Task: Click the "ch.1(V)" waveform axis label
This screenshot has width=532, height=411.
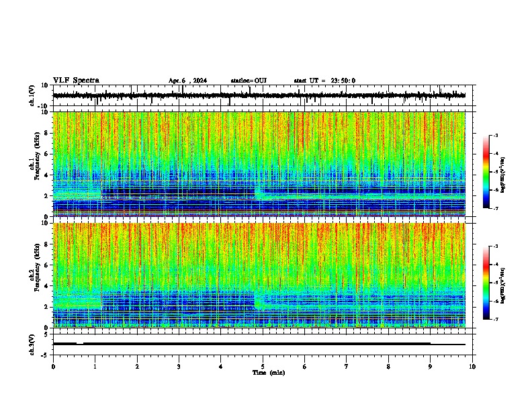Action: (x=33, y=95)
